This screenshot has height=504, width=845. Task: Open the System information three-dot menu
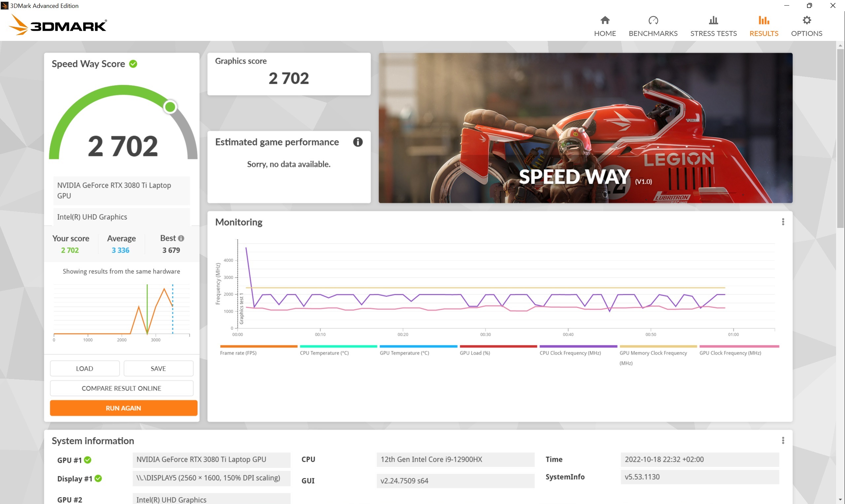783,440
